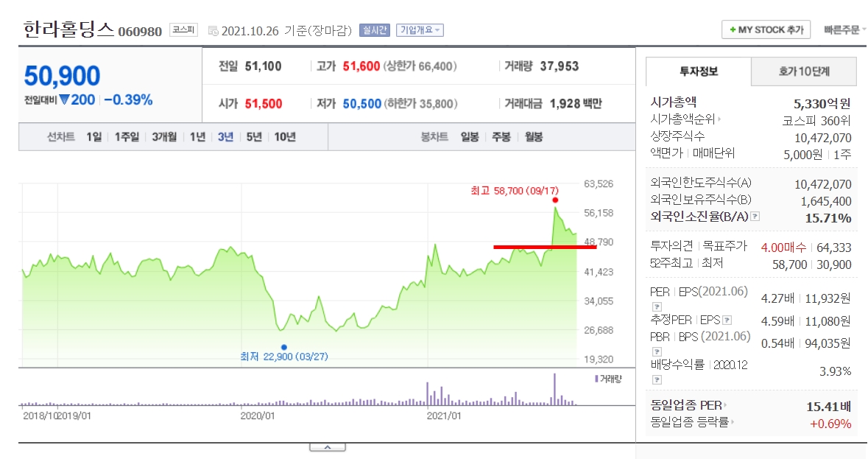
Task: Click the tall volume bar near 2021/01
Action: pyautogui.click(x=427, y=393)
